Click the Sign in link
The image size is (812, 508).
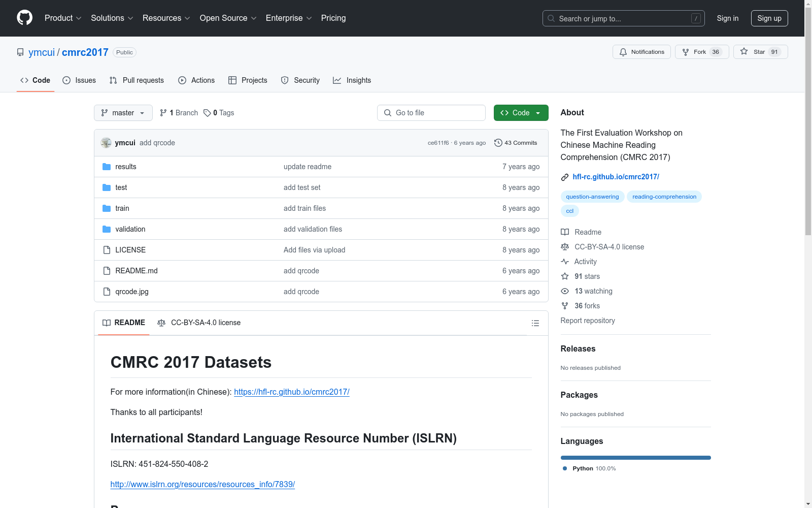[x=728, y=18]
